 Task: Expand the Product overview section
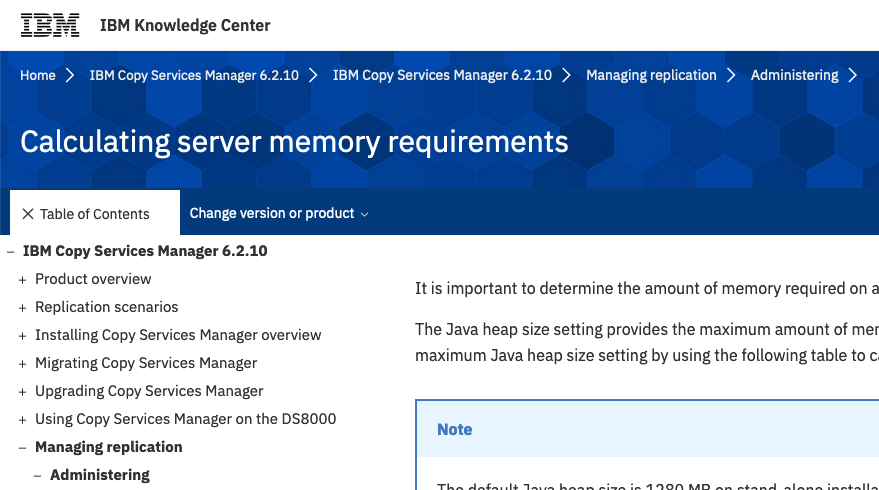point(22,280)
